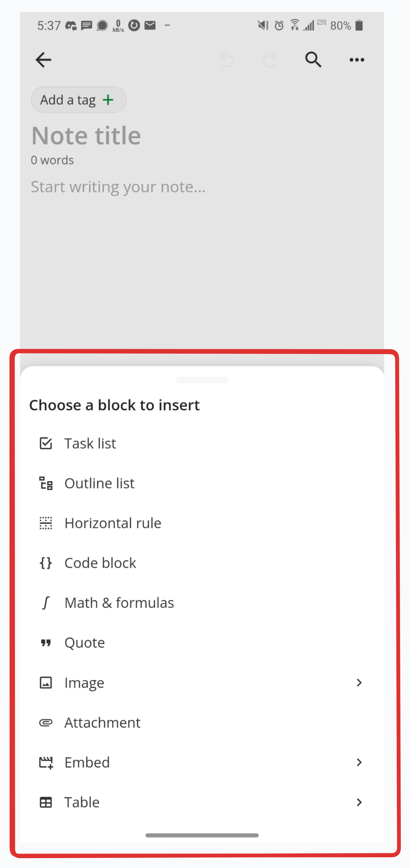Tap the green plus on tag chip
This screenshot has width=410, height=868.
click(x=108, y=100)
